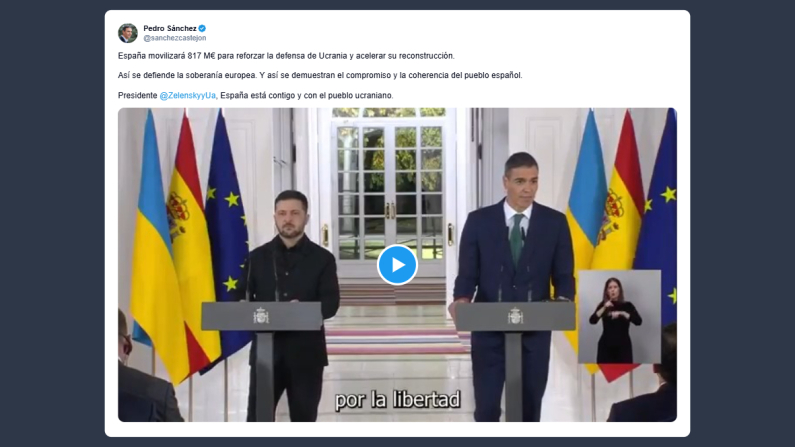Screen dimensions: 795x447
Task: Visit the @sanchezcastejon handle
Action: pyautogui.click(x=174, y=38)
